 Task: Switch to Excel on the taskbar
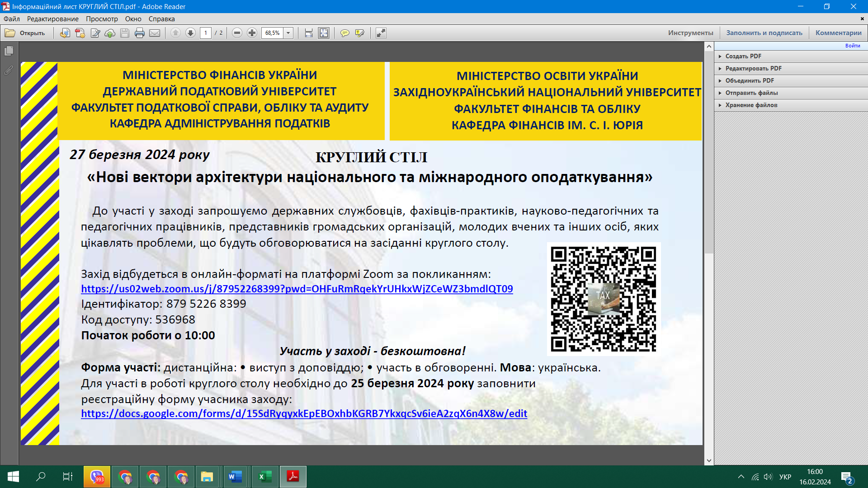(x=265, y=477)
